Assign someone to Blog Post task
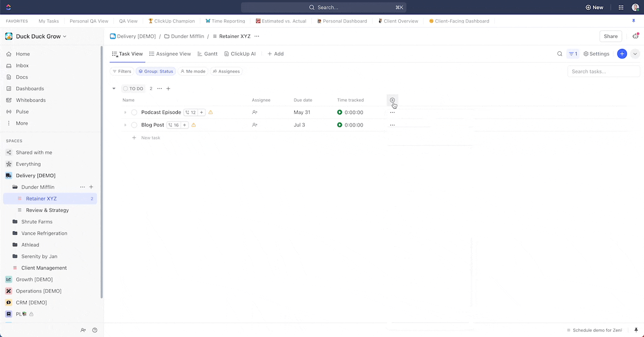 tap(255, 125)
